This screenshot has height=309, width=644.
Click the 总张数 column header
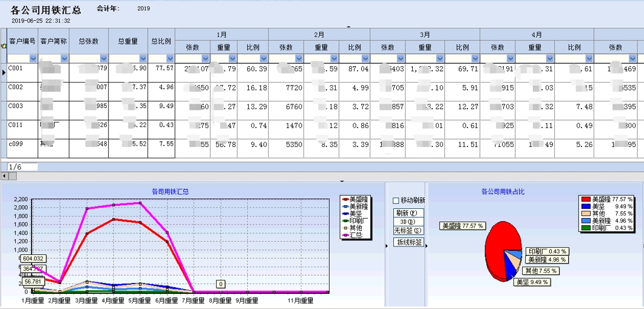pyautogui.click(x=89, y=41)
